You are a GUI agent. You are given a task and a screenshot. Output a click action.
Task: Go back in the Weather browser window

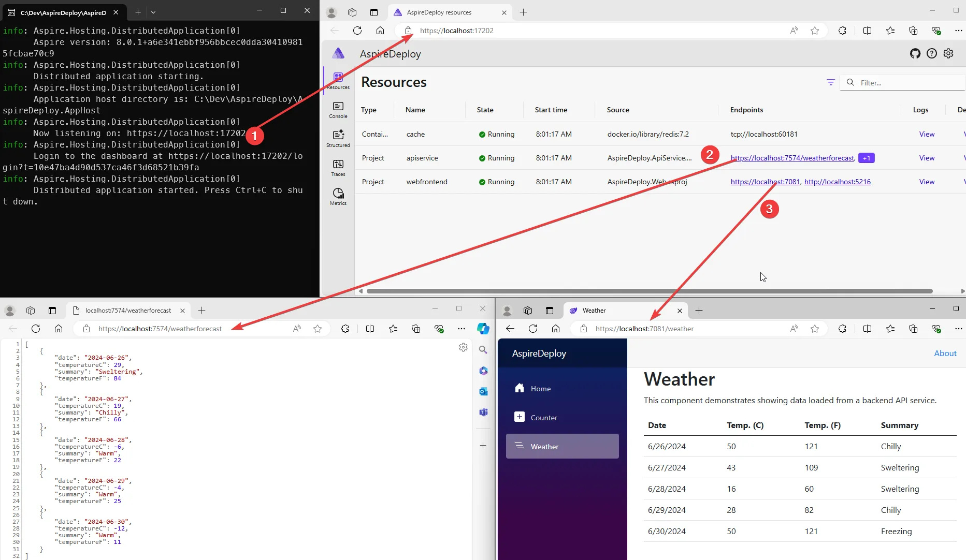[510, 329]
